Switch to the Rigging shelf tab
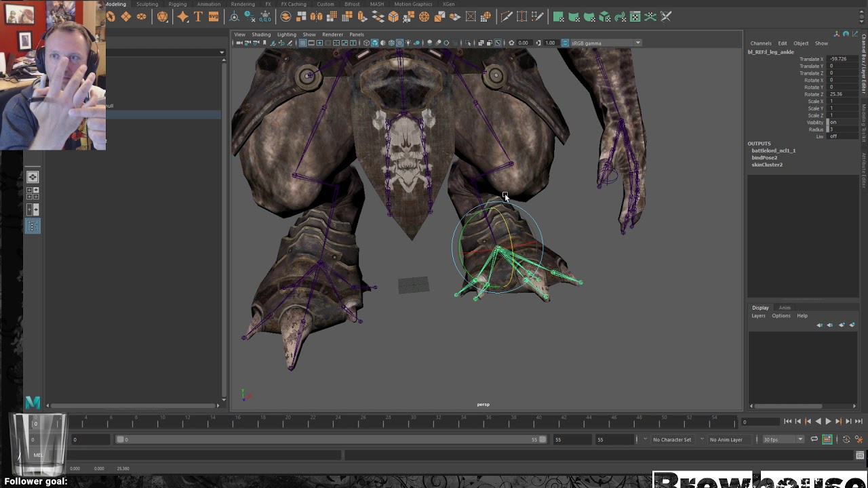Viewport: 868px width, 488px height. pyautogui.click(x=178, y=4)
